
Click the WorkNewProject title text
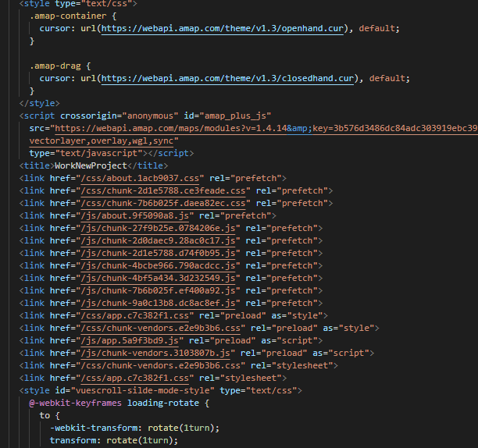(92, 165)
